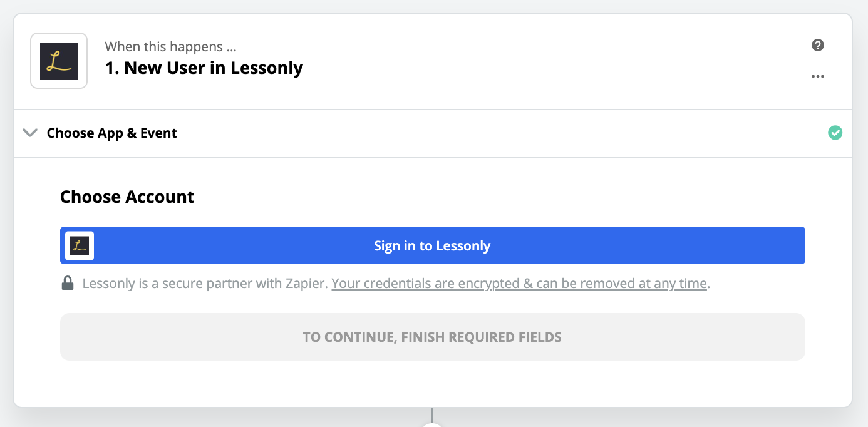The image size is (868, 427).
Task: Collapse section using the Choose App & Event chevron
Action: [x=29, y=133]
